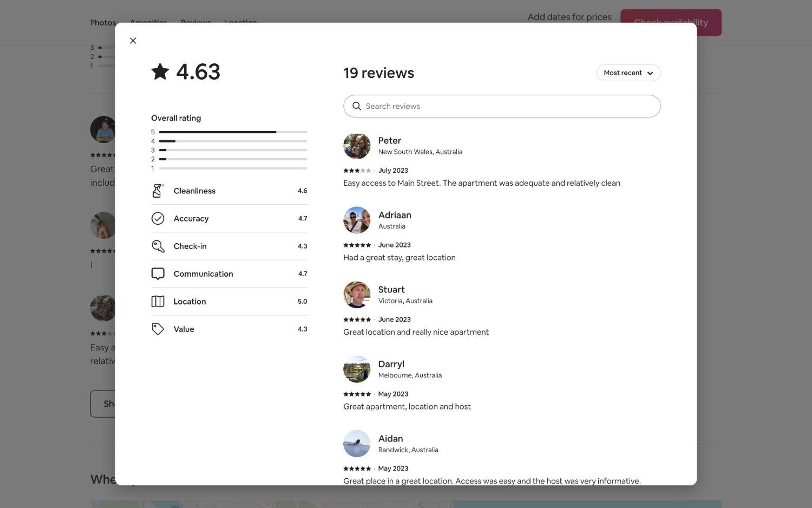The image size is (812, 508).
Task: Click the magnifier icon in Search reviews
Action: coord(357,106)
